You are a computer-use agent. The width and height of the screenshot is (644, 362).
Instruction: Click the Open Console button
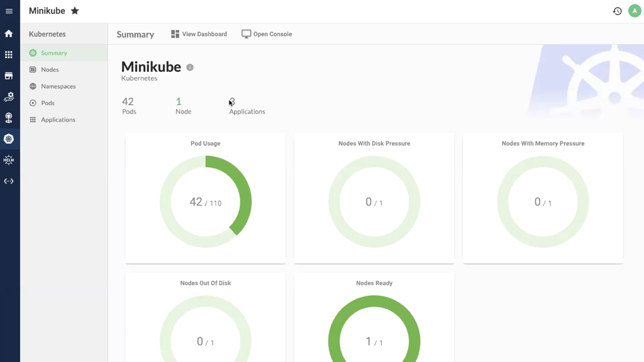(267, 34)
